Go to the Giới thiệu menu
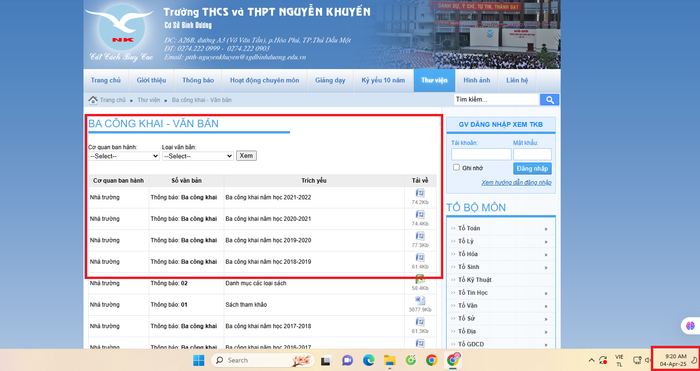This screenshot has height=371, width=700. click(151, 80)
